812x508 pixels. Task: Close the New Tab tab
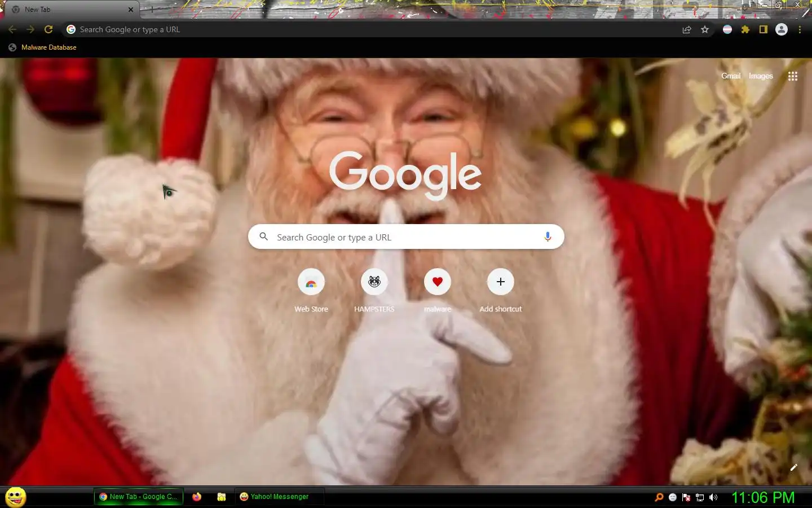tap(131, 10)
